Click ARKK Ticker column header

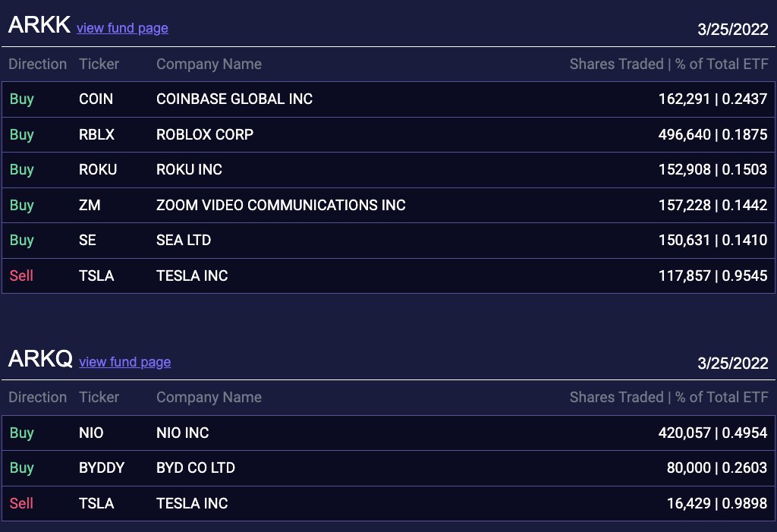click(x=99, y=64)
